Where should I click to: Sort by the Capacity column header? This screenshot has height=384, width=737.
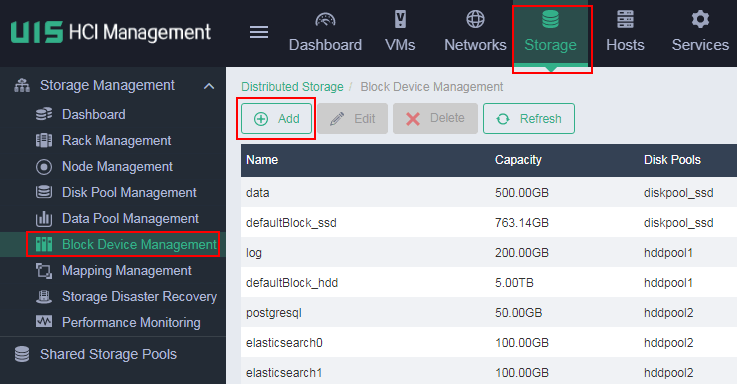[518, 160]
